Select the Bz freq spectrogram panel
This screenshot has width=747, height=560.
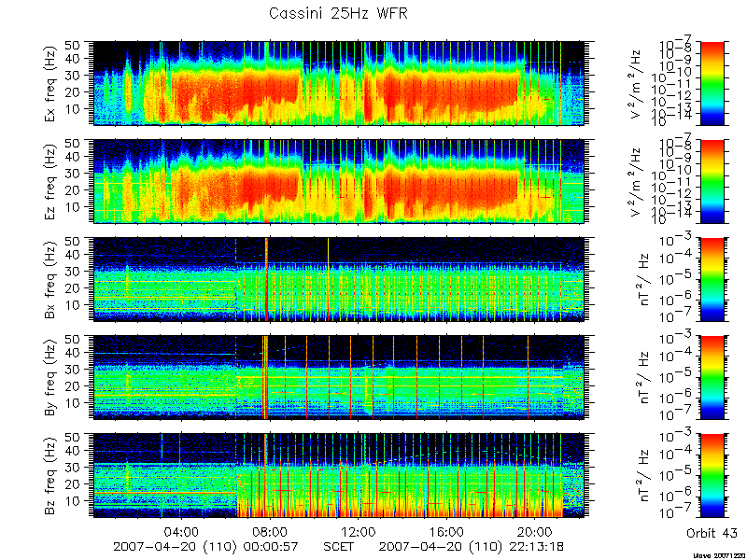point(338,475)
